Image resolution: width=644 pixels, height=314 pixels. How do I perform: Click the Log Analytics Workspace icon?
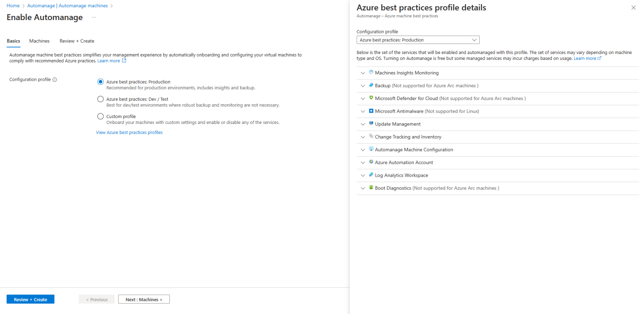pyautogui.click(x=371, y=175)
